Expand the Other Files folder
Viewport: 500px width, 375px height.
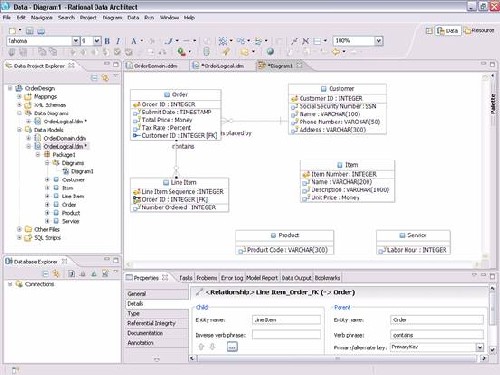point(19,229)
